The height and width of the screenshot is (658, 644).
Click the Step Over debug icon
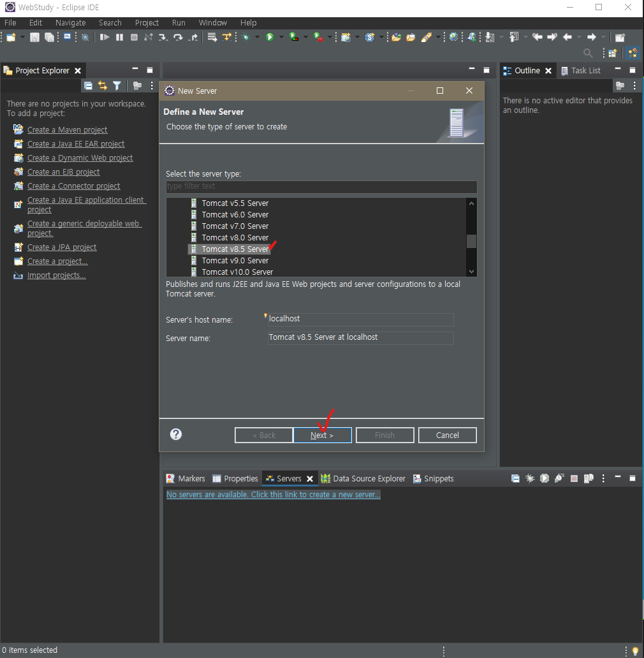click(x=178, y=38)
